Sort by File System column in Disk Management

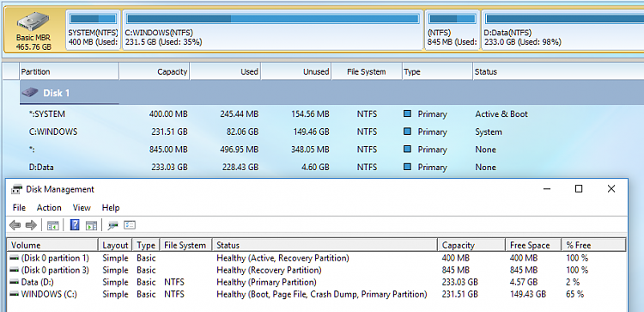pyautogui.click(x=185, y=246)
